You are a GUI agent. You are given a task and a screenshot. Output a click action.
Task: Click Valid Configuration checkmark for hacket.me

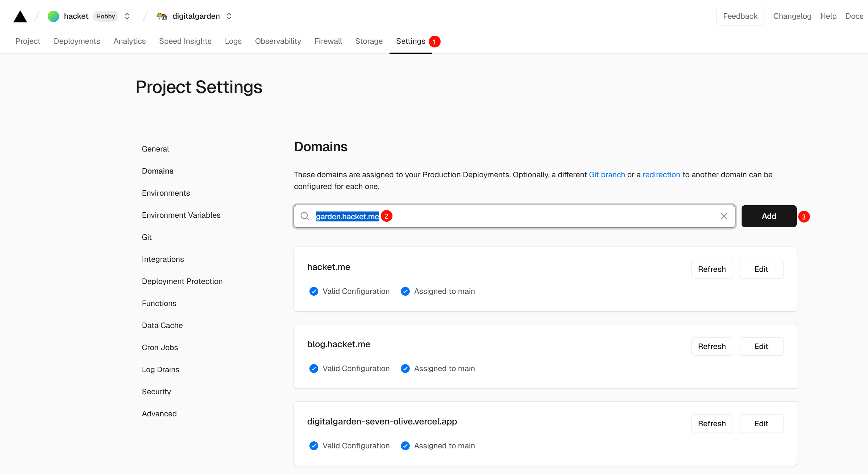tap(313, 291)
